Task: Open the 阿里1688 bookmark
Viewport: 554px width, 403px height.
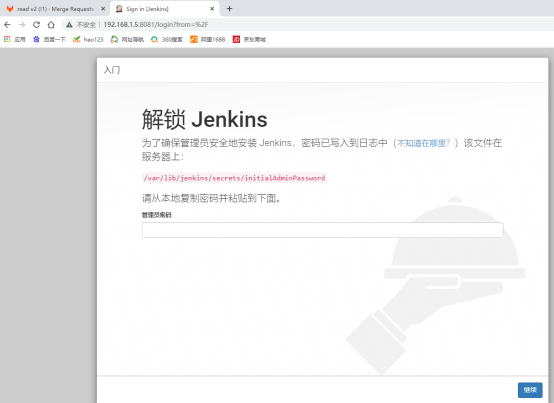Action: [207, 39]
